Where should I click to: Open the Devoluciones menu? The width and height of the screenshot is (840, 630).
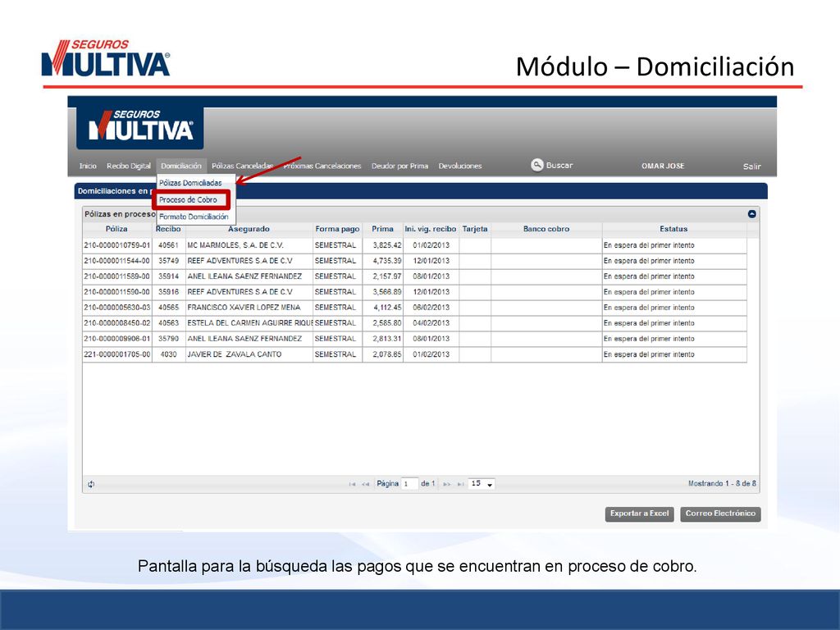460,166
